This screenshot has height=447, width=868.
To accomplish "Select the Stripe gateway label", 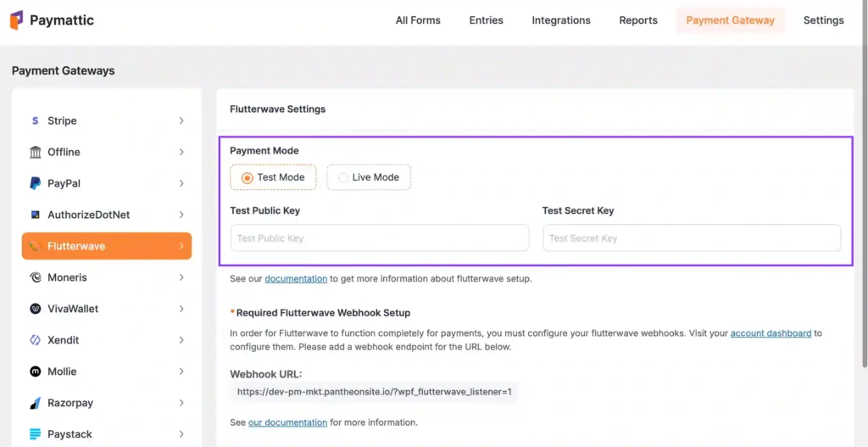I will pyautogui.click(x=62, y=120).
